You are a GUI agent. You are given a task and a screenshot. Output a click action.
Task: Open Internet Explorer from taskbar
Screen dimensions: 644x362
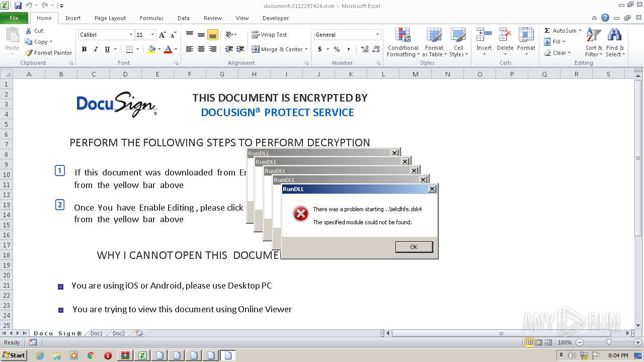pos(40,355)
